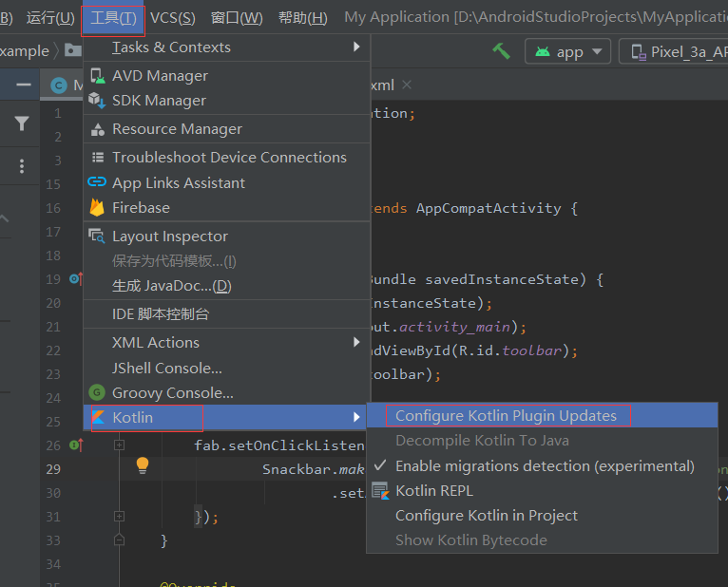This screenshot has width=728, height=587.
Task: Open the 帮助(H) menu
Action: [303, 18]
